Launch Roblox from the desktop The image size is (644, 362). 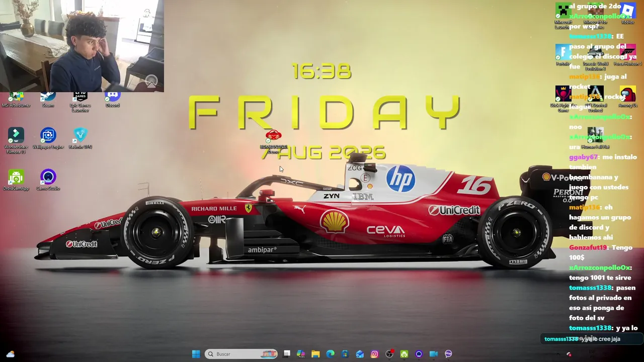627,14
